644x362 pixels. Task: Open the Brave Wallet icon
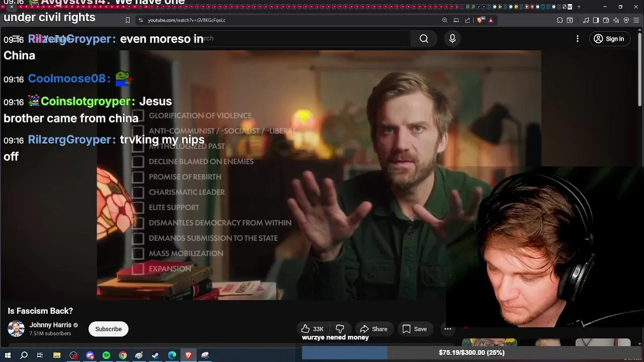tap(606, 20)
